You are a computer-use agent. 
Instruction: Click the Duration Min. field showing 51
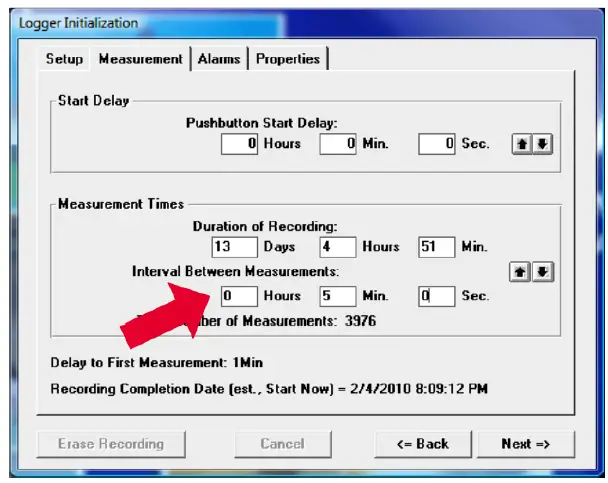(437, 247)
